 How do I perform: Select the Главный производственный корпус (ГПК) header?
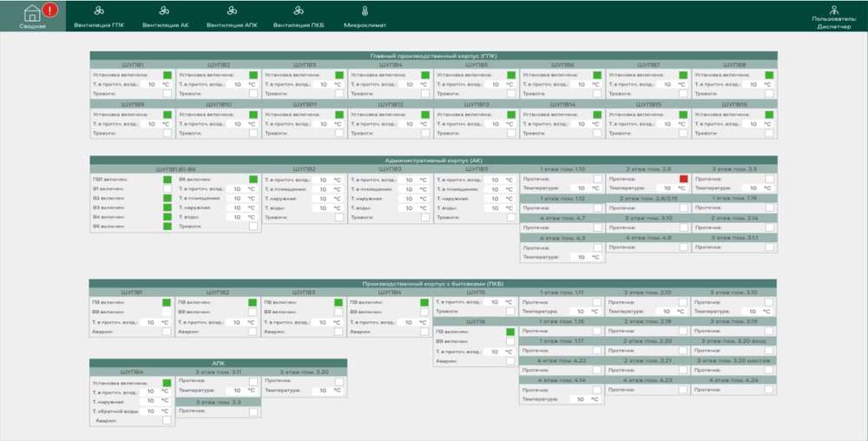click(433, 56)
